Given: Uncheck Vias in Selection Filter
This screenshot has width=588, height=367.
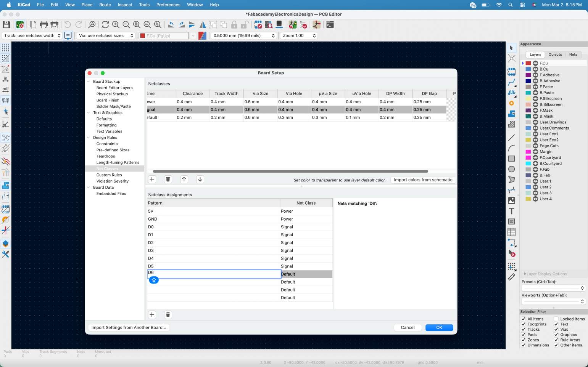Looking at the screenshot, I should [x=556, y=330].
